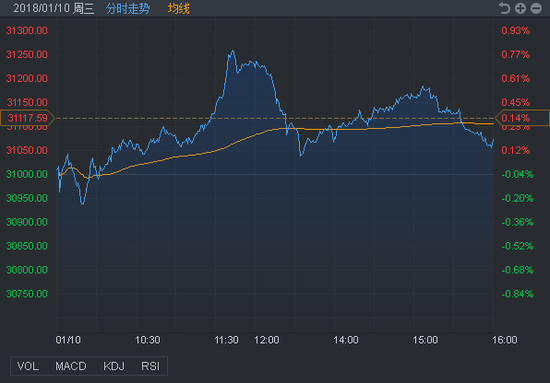The width and height of the screenshot is (550, 383).
Task: Click the 31150.00 price axis label
Action: [27, 102]
